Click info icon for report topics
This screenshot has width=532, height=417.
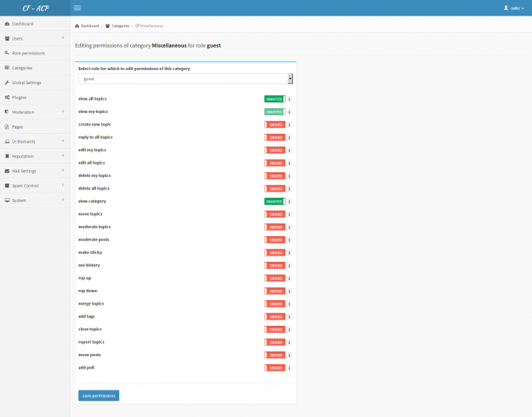[x=290, y=342]
